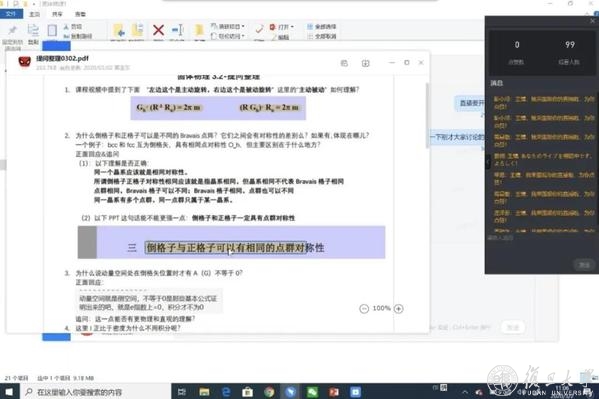Launch Chrome from the taskbar
Screen dimensions: 599x399
[269, 392]
